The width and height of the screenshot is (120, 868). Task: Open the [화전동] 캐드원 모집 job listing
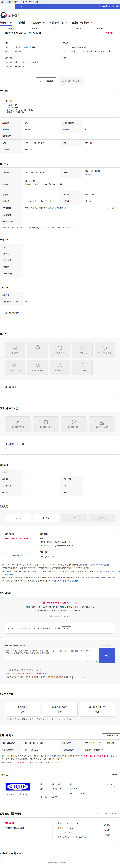[x=14, y=828]
